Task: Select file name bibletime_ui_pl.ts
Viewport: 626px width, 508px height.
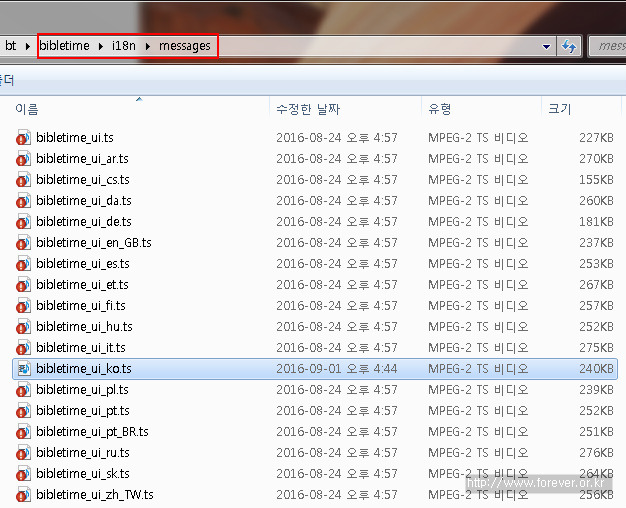Action: point(82,390)
